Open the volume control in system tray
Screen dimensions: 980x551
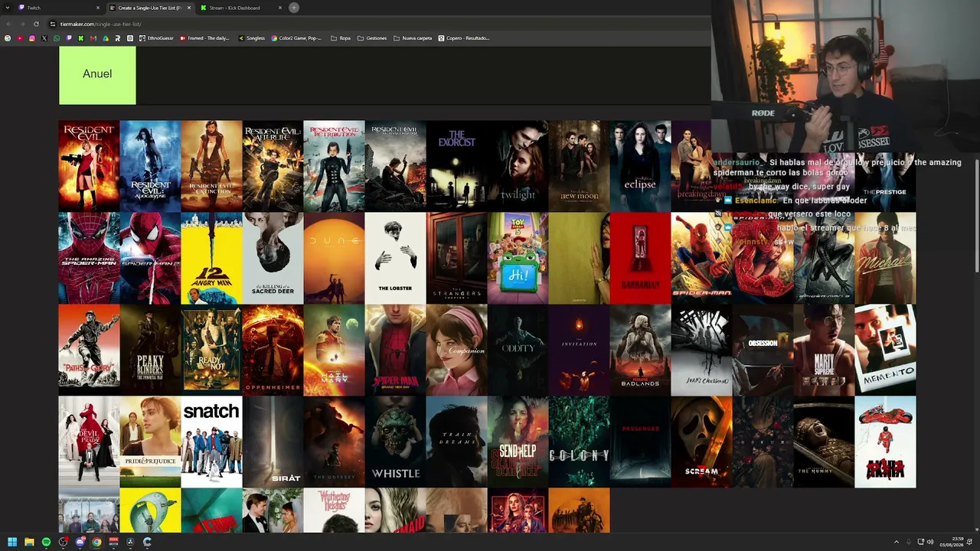(x=930, y=542)
